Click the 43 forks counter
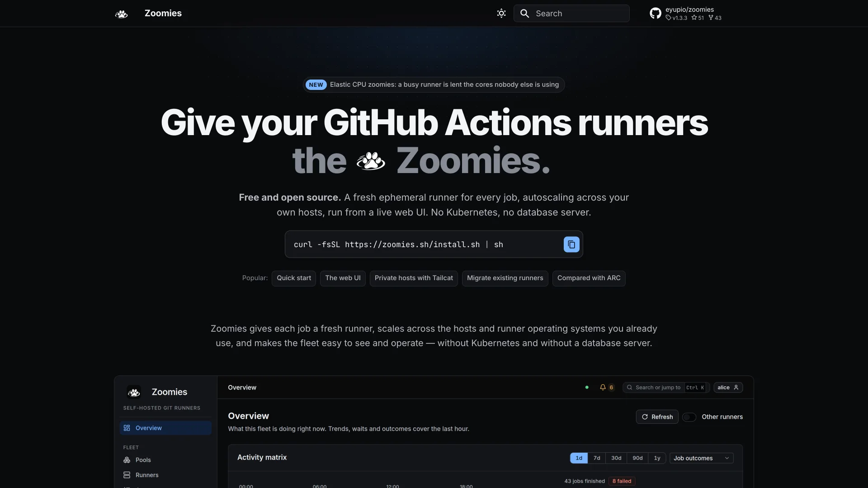The width and height of the screenshot is (868, 488). coord(715,18)
